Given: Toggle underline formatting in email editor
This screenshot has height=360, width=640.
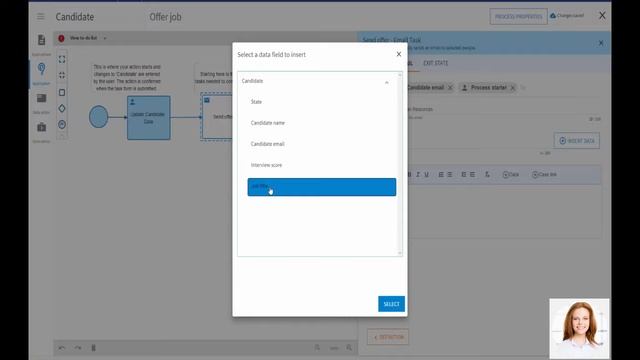Looking at the screenshot, I should (x=427, y=175).
